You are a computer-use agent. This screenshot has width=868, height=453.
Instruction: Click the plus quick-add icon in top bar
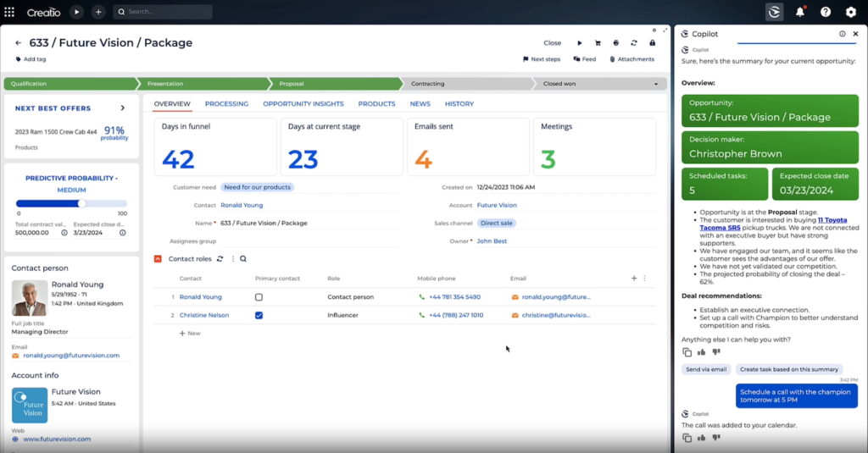(98, 12)
